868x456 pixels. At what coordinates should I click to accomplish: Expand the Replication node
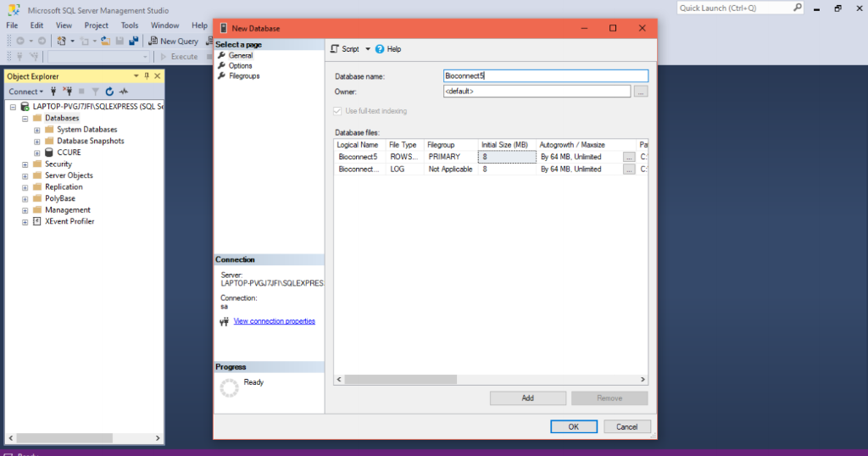(25, 187)
